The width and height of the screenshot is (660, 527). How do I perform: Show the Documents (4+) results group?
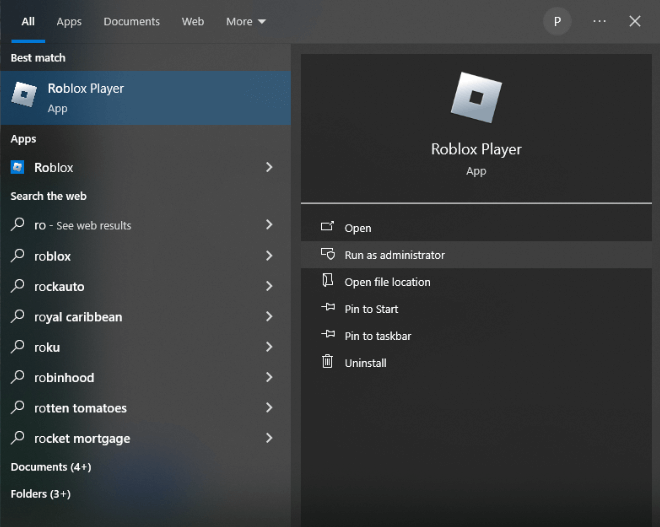(51, 467)
